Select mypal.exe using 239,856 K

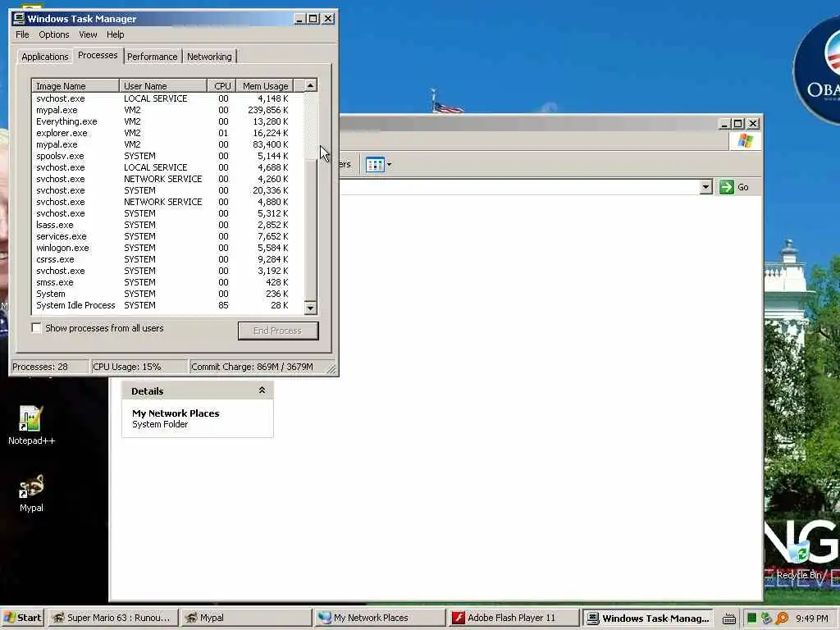[x=167, y=110]
